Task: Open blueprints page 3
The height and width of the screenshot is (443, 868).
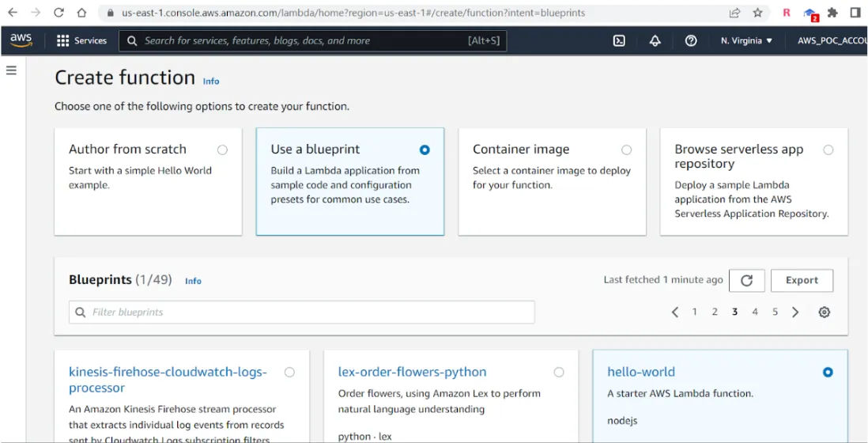Action: click(734, 312)
